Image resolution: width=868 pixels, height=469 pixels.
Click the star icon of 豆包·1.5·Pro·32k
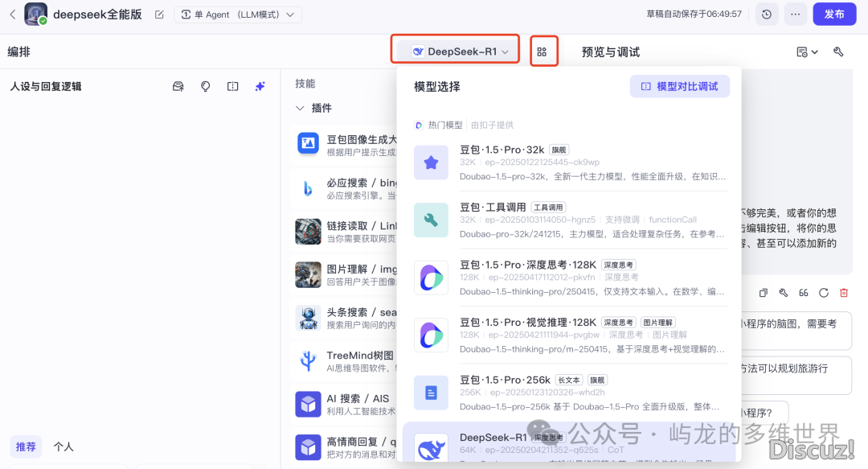pyautogui.click(x=432, y=163)
